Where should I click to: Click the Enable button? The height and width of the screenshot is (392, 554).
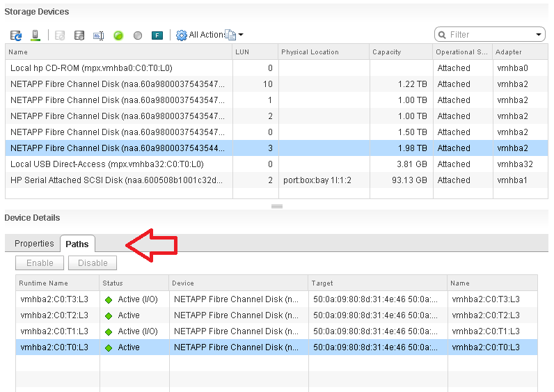click(x=40, y=263)
